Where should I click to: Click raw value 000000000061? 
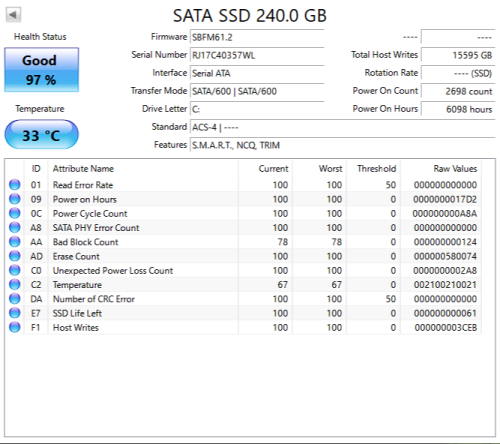[x=445, y=314]
